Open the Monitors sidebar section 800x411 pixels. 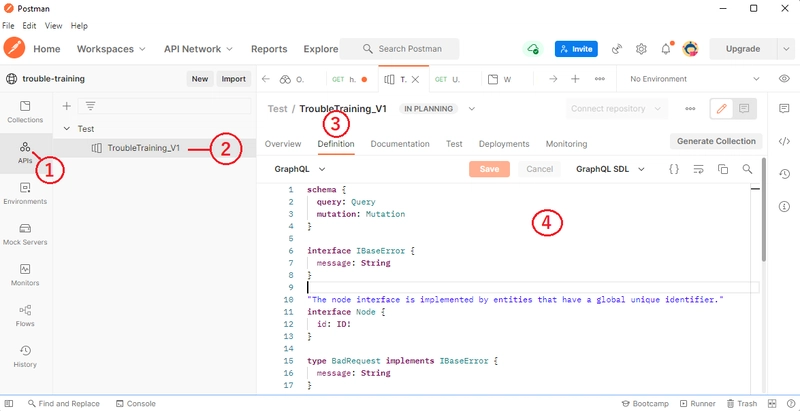[x=25, y=274]
